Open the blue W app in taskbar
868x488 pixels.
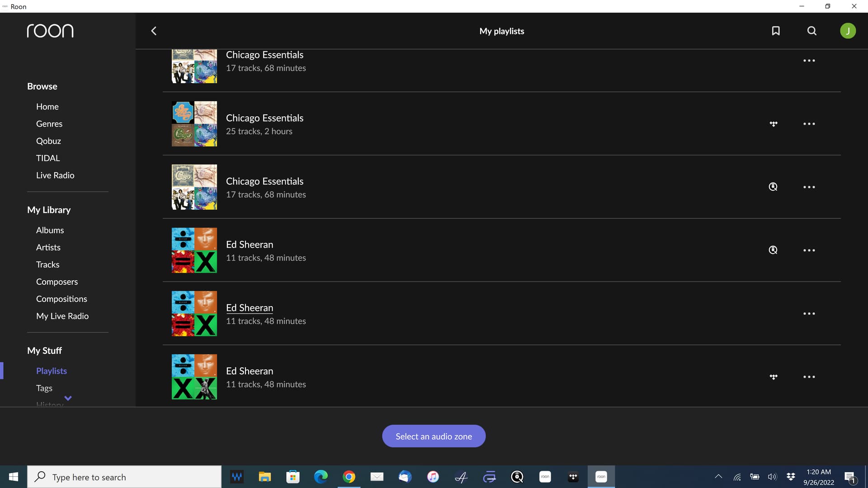click(x=236, y=477)
